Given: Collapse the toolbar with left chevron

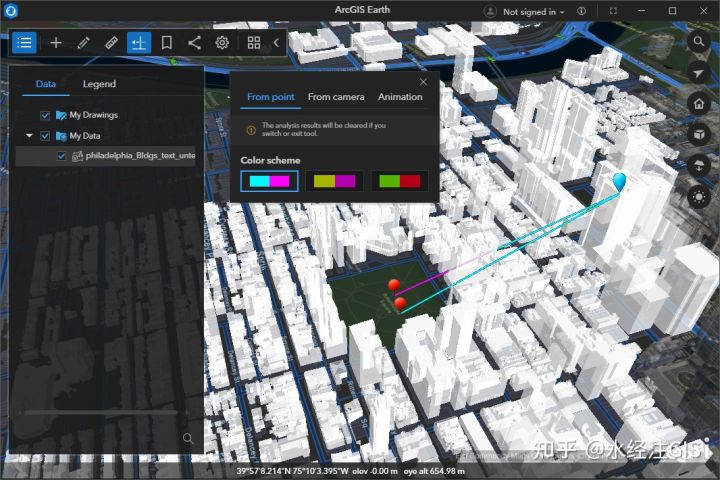Looking at the screenshot, I should (x=276, y=43).
